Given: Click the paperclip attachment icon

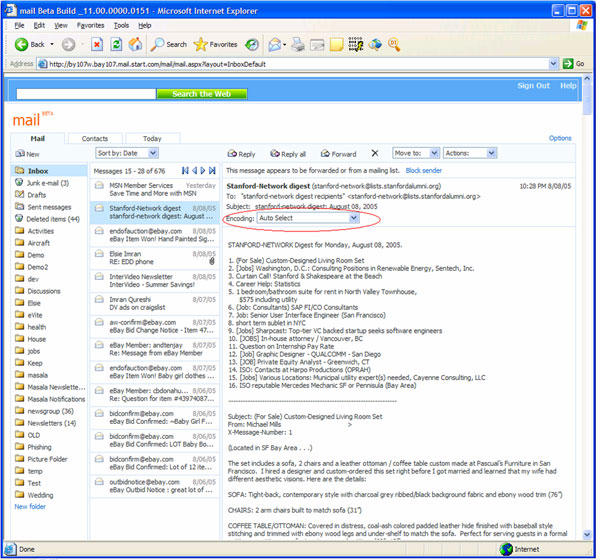Looking at the screenshot, I should [x=212, y=261].
